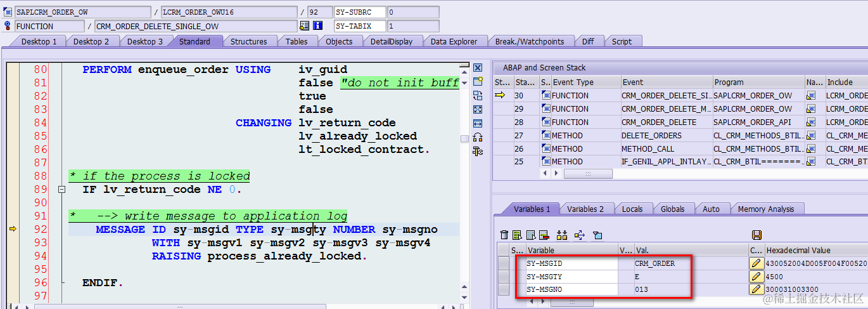Switch to the Auto tab
Image resolution: width=868 pixels, height=309 pixels.
[x=711, y=209]
